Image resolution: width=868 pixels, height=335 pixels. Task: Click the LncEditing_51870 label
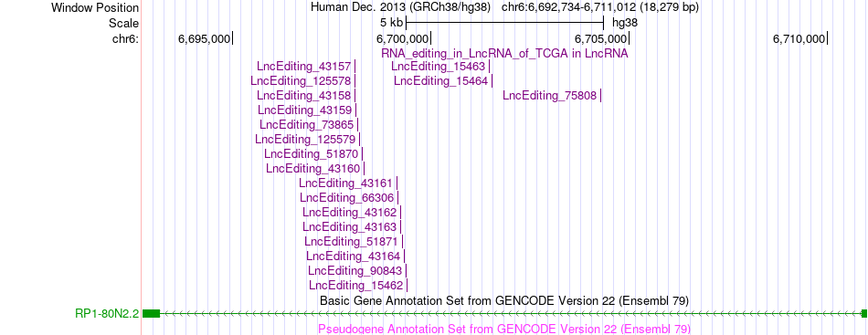(311, 153)
